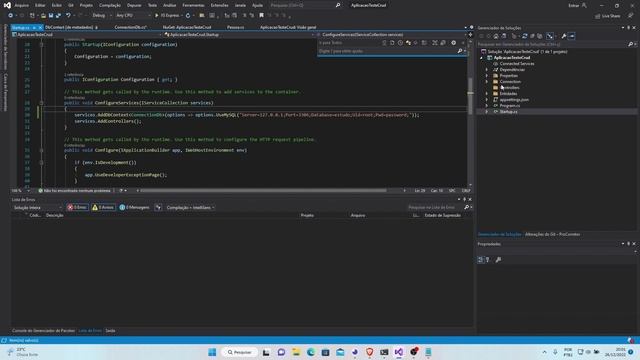Image resolution: width=640 pixels, height=360 pixels.
Task: Click the editor vertical scrollbar
Action: pos(470,96)
